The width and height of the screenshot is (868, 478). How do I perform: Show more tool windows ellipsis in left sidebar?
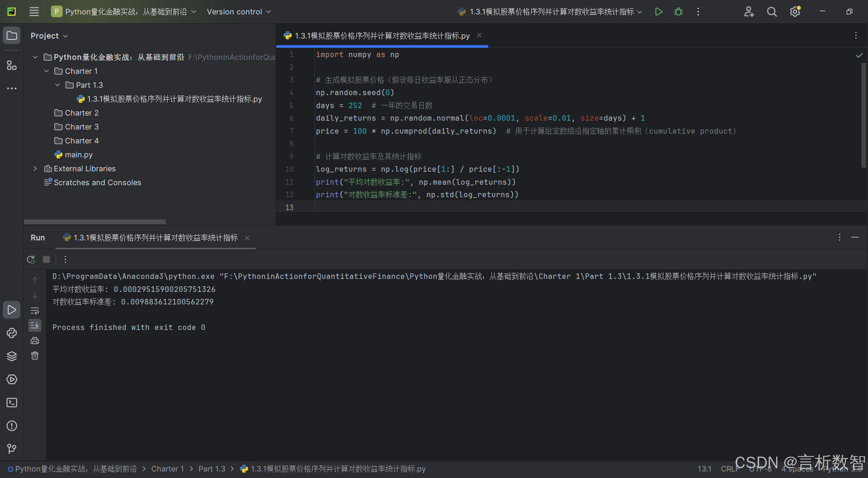point(12,88)
